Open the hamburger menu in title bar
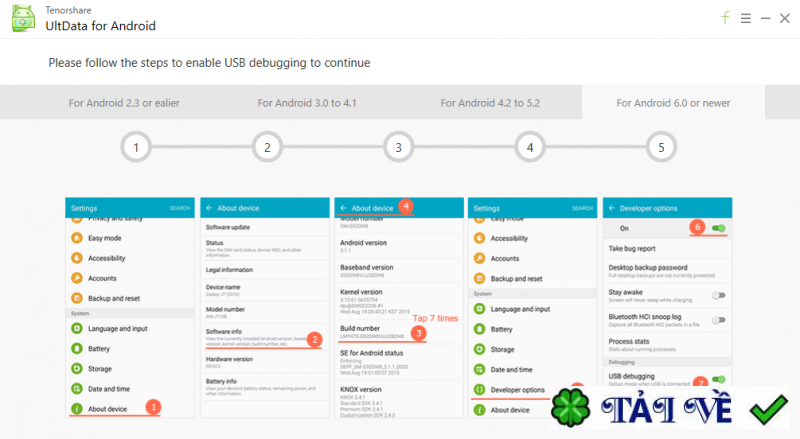Screen dimensions: 800x439 point(745,18)
